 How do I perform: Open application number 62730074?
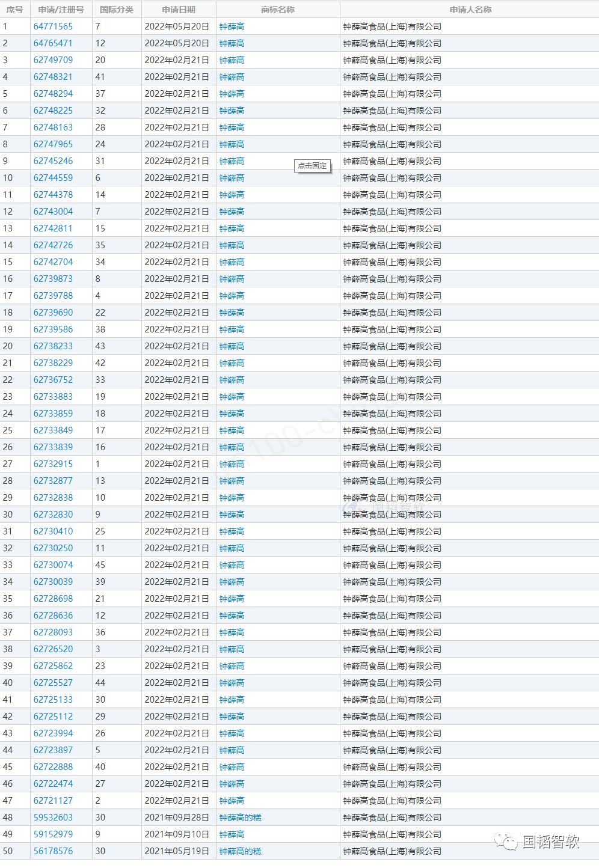(53, 565)
